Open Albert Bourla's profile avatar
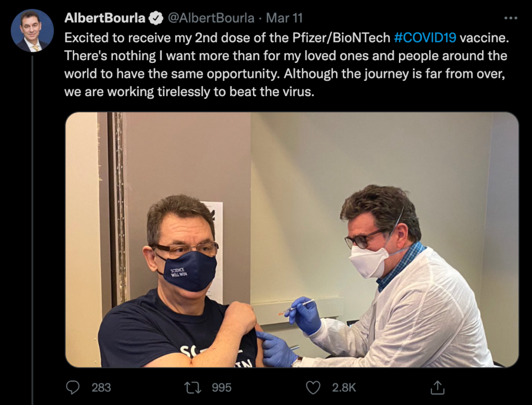 [x=32, y=31]
